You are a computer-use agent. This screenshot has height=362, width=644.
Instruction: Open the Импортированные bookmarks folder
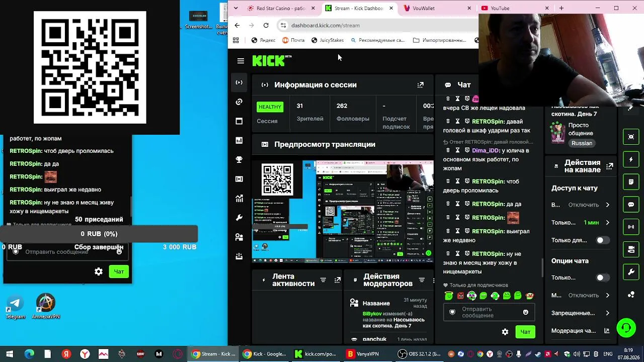pyautogui.click(x=440, y=40)
